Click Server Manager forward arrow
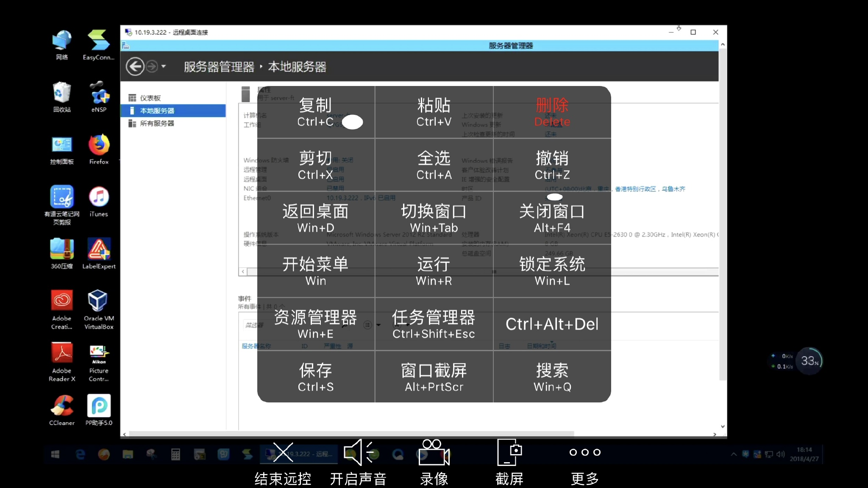Screen dimensions: 868x488 152,67
